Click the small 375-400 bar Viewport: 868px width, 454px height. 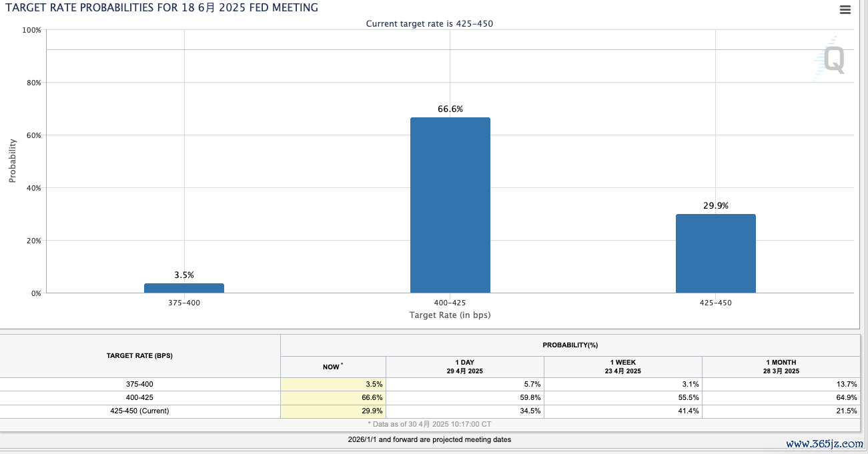pyautogui.click(x=184, y=288)
